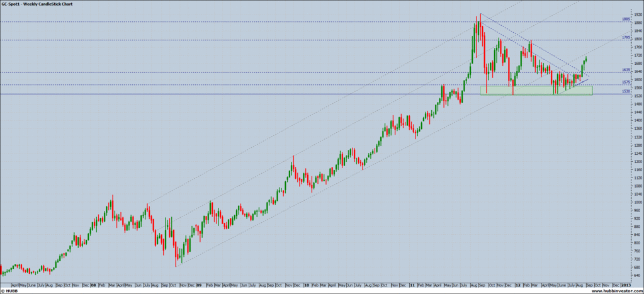Click the 10 year marker on time axis
The image size is (644, 294).
305,285
